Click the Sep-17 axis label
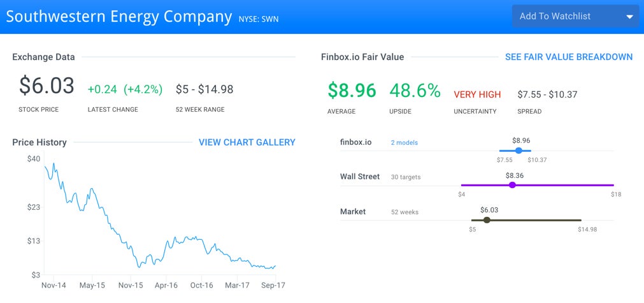 274,285
